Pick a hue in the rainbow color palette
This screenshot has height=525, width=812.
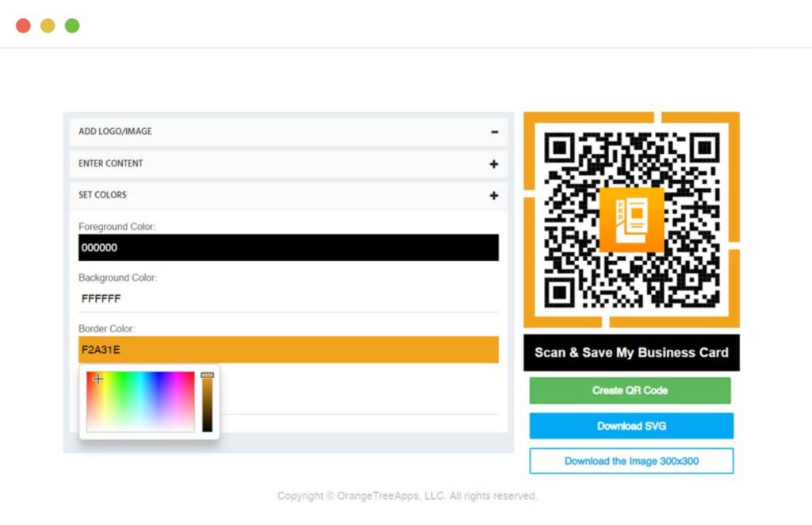pos(140,401)
